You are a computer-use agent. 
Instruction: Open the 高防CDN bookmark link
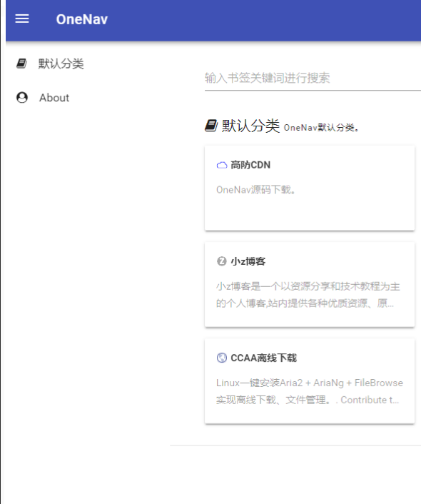250,165
